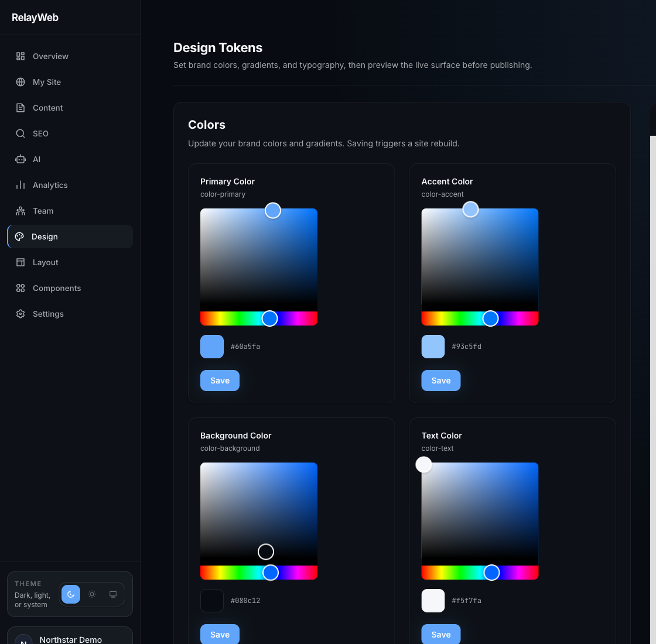656x644 pixels.
Task: Open the Northstar Demo account card
Action: [x=70, y=637]
